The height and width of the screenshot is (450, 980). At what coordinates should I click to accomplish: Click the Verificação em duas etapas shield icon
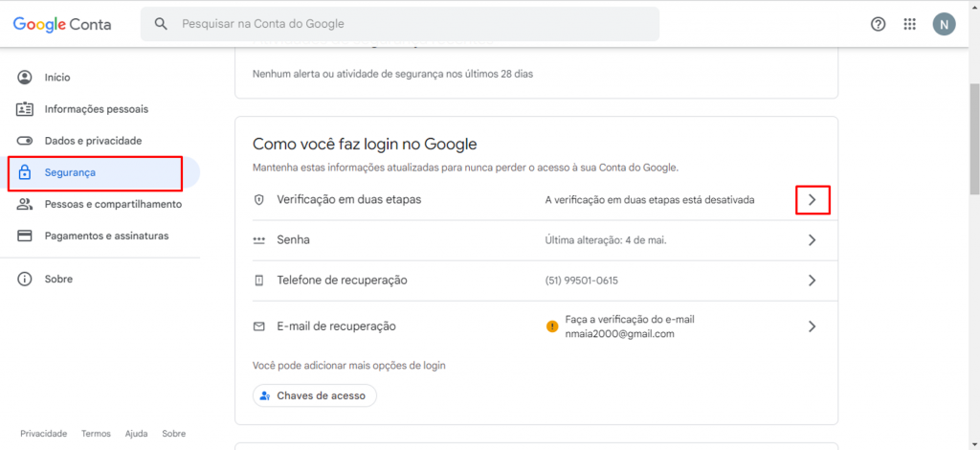pos(258,200)
